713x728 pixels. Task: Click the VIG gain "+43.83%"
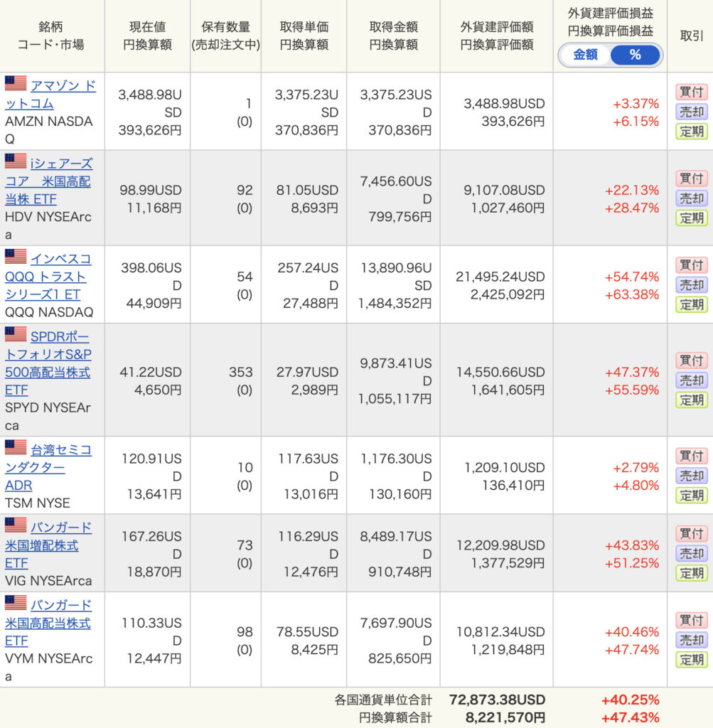coord(632,545)
